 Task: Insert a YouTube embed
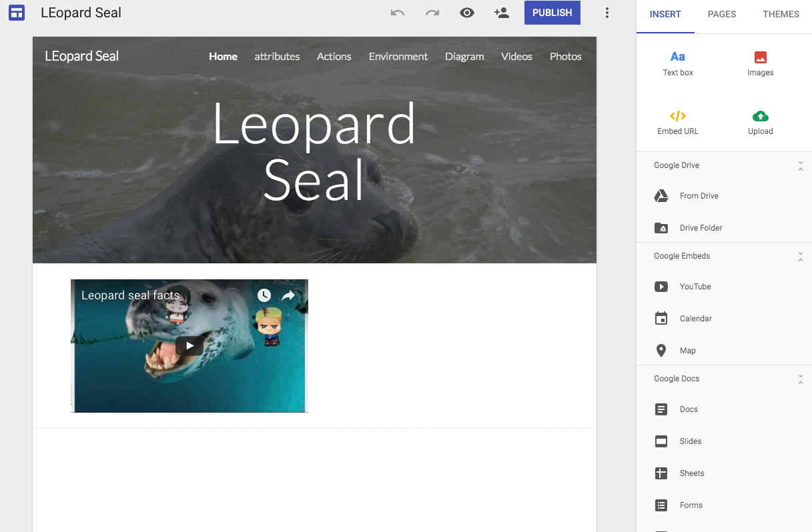pyautogui.click(x=724, y=287)
